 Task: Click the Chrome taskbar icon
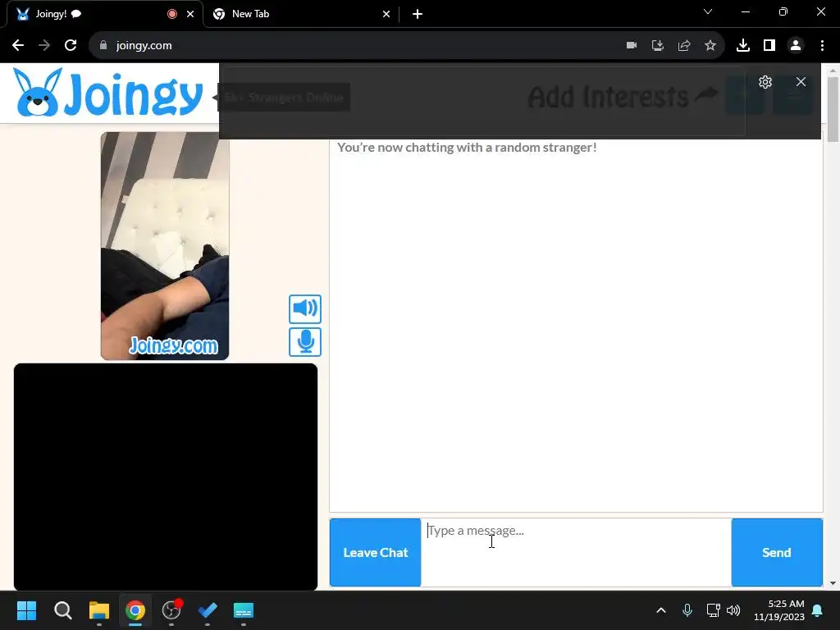135,610
